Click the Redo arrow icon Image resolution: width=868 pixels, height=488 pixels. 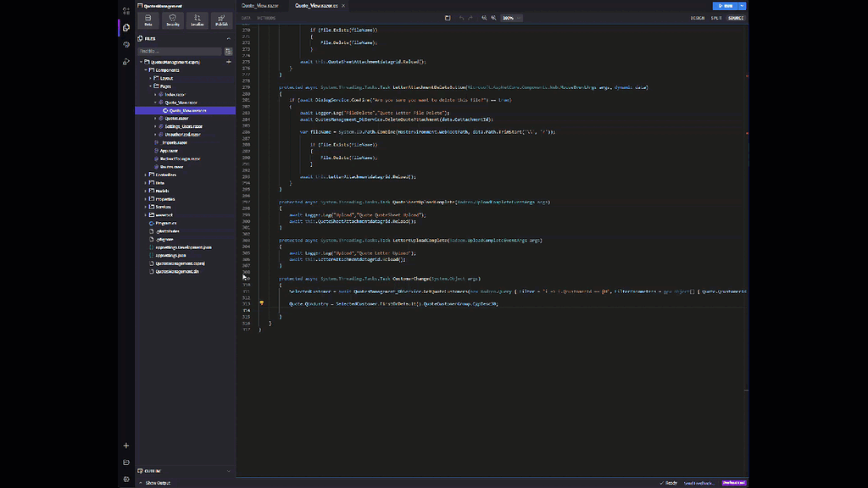point(471,18)
